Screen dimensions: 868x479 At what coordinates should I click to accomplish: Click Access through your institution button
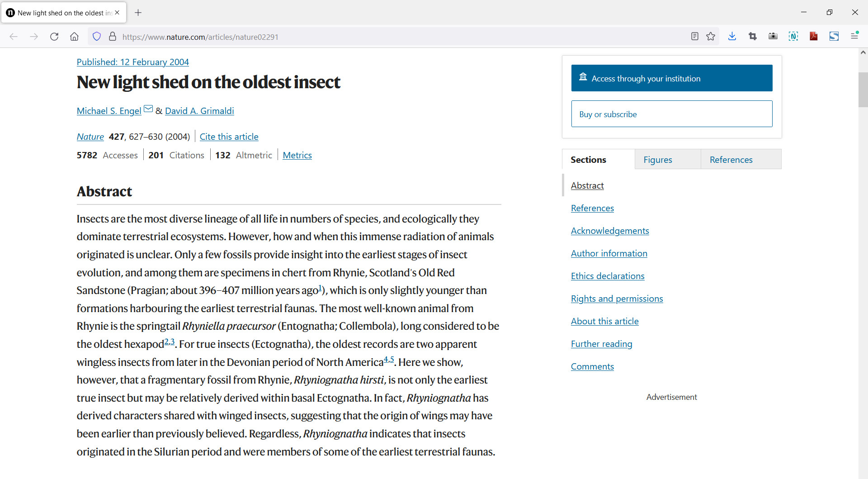pyautogui.click(x=672, y=78)
